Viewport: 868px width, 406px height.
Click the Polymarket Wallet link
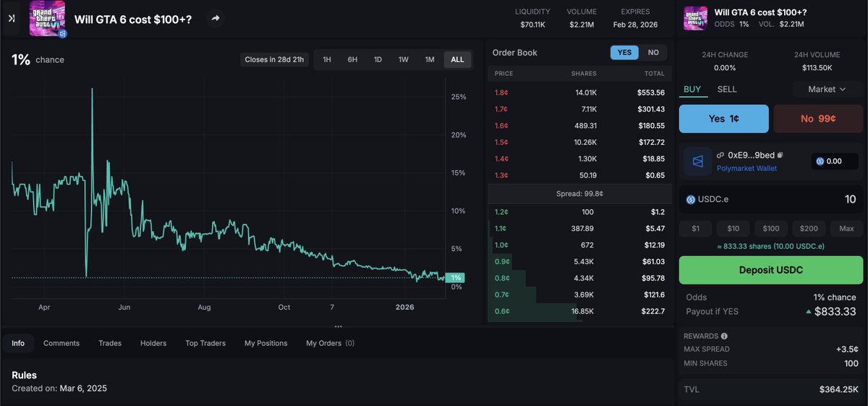[746, 168]
